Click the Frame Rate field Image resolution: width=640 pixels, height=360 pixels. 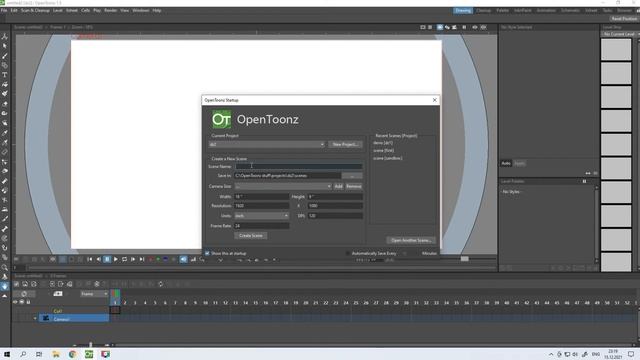coord(262,226)
